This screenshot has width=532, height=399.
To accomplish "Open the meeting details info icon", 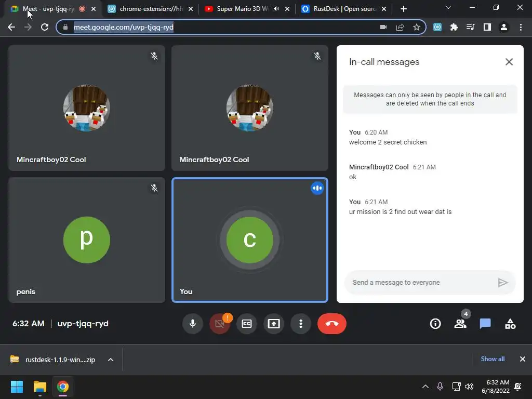I will [x=435, y=324].
